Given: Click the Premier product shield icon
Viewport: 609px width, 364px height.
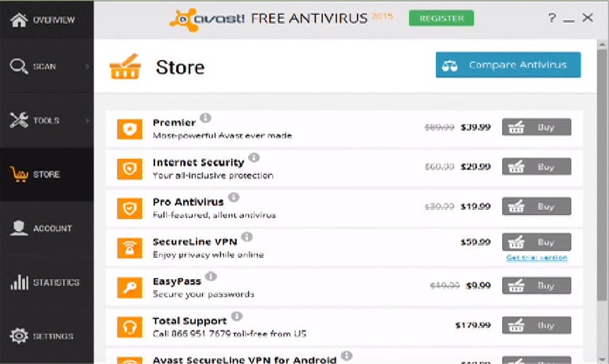Looking at the screenshot, I should [x=130, y=129].
